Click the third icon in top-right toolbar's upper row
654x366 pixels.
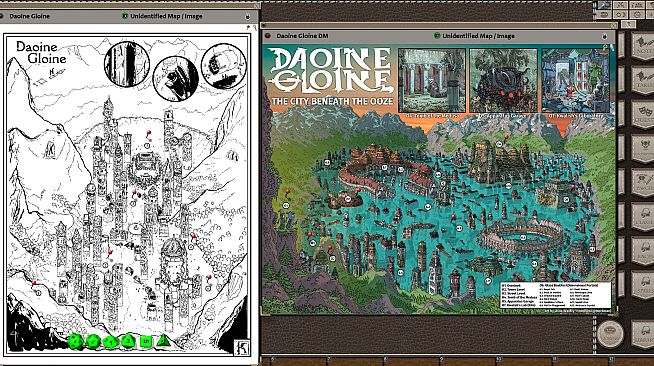click(x=637, y=5)
